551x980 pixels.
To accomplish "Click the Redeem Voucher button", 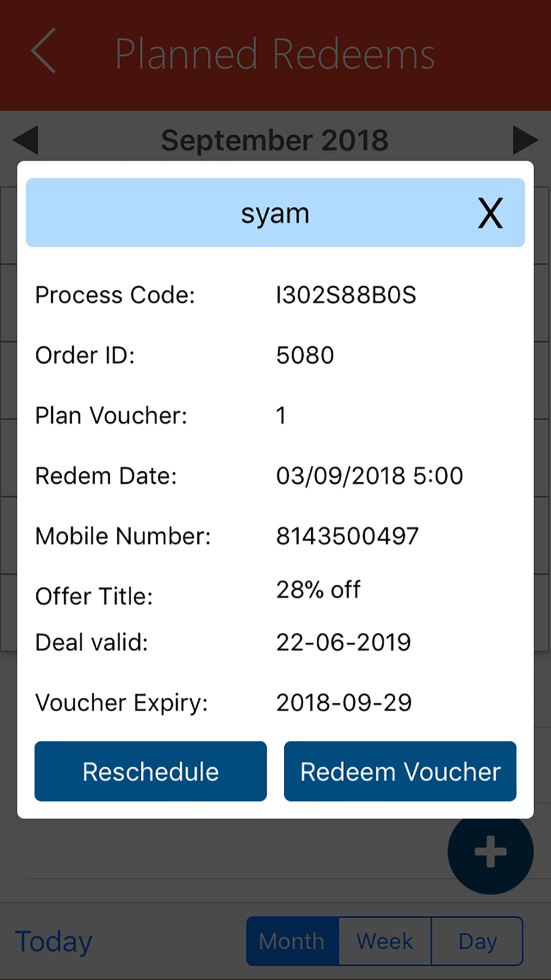I will click(x=400, y=771).
